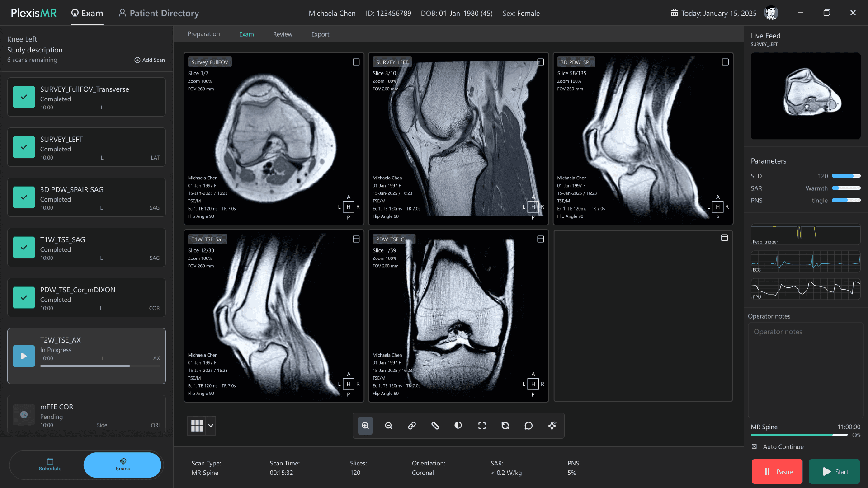Click the rotate/refresh image tool
868x488 pixels.
pyautogui.click(x=505, y=426)
